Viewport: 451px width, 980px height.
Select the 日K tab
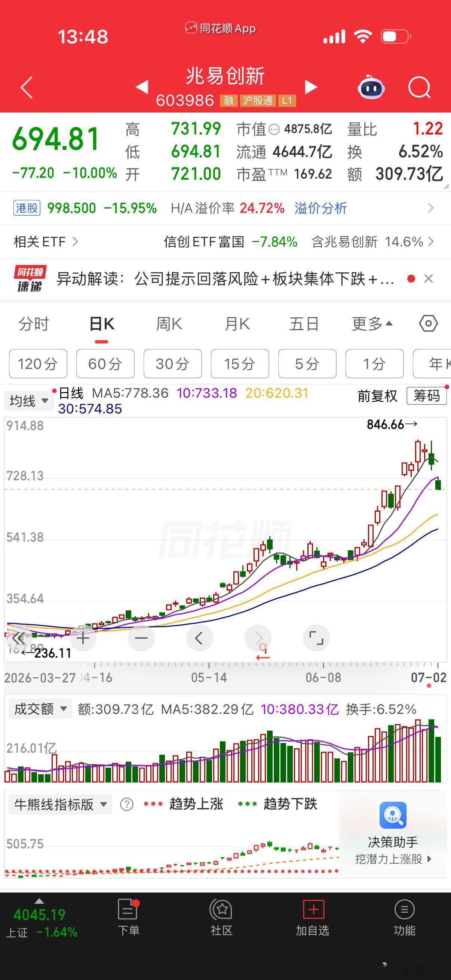pyautogui.click(x=102, y=324)
